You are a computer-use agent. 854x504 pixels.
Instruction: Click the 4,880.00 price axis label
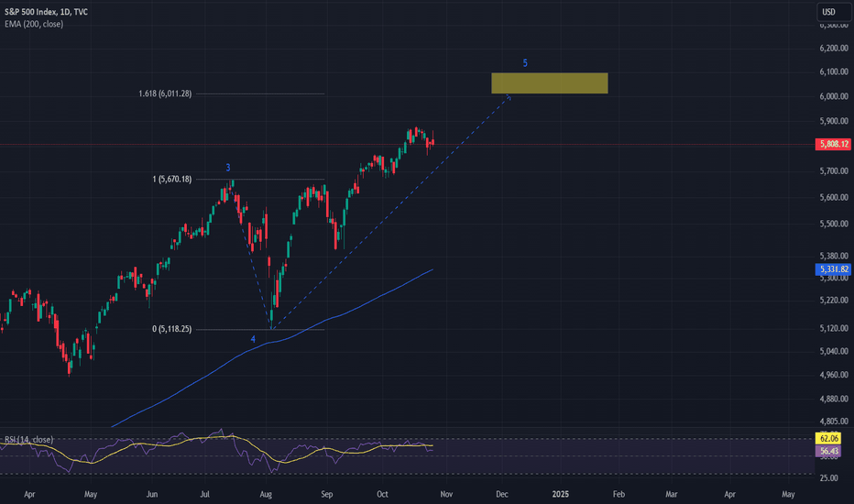pyautogui.click(x=834, y=399)
